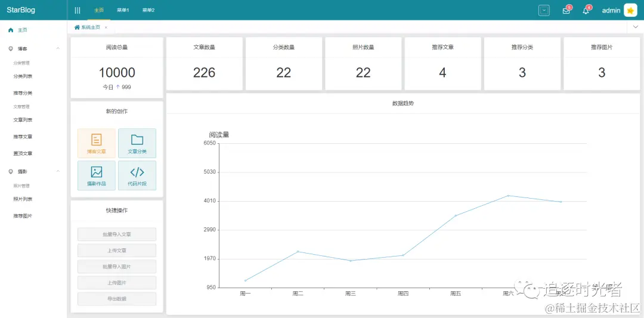Image resolution: width=644 pixels, height=318 pixels.
Task: Open the boxed dropdown arrow in top header
Action: 544,10
